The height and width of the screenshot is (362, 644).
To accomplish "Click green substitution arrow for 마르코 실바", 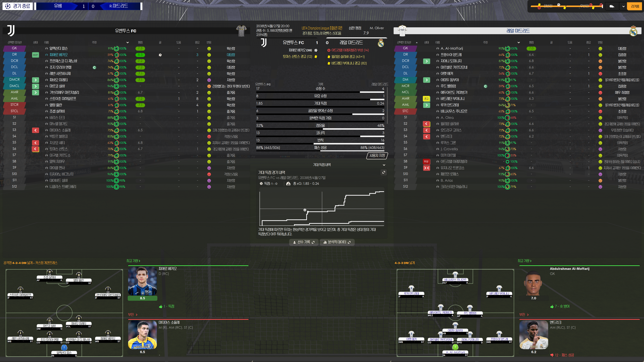I will tap(36, 86).
